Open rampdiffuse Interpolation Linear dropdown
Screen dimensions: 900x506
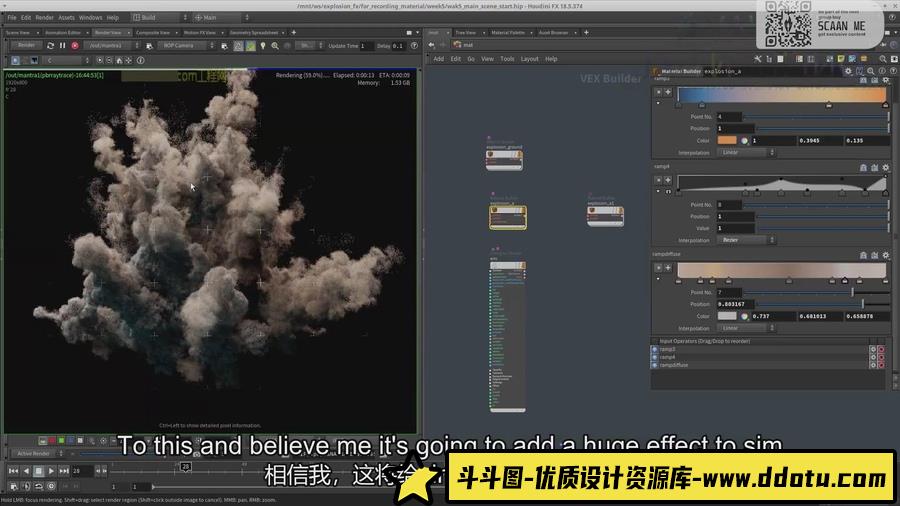click(746, 328)
